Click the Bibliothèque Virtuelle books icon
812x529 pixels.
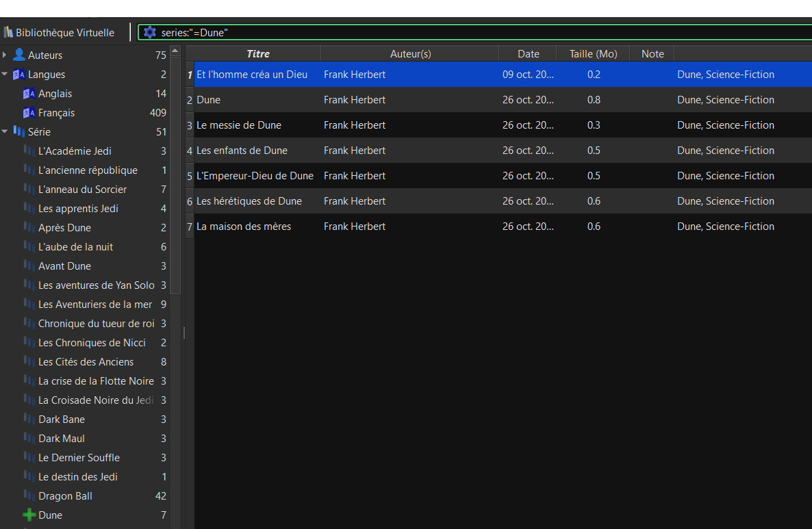8,32
